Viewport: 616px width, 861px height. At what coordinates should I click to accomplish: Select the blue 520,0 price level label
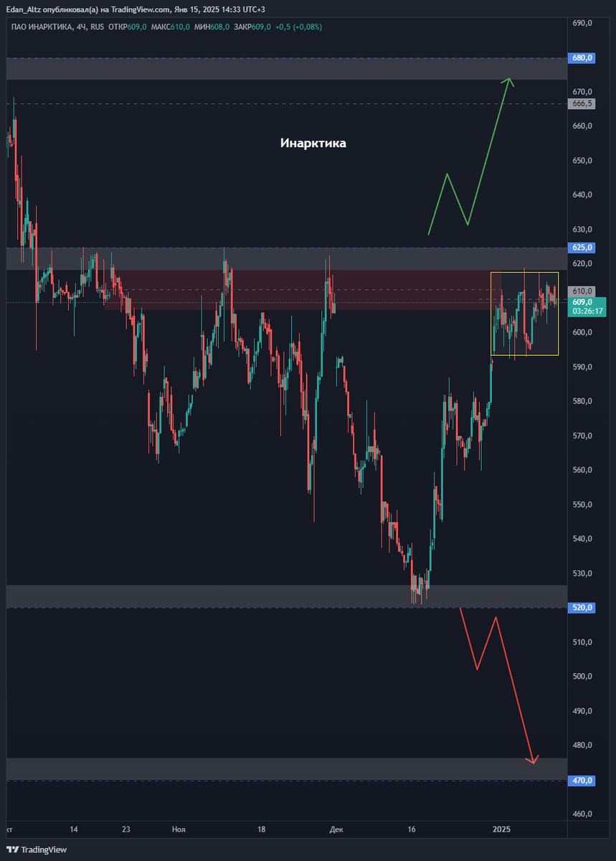[582, 608]
